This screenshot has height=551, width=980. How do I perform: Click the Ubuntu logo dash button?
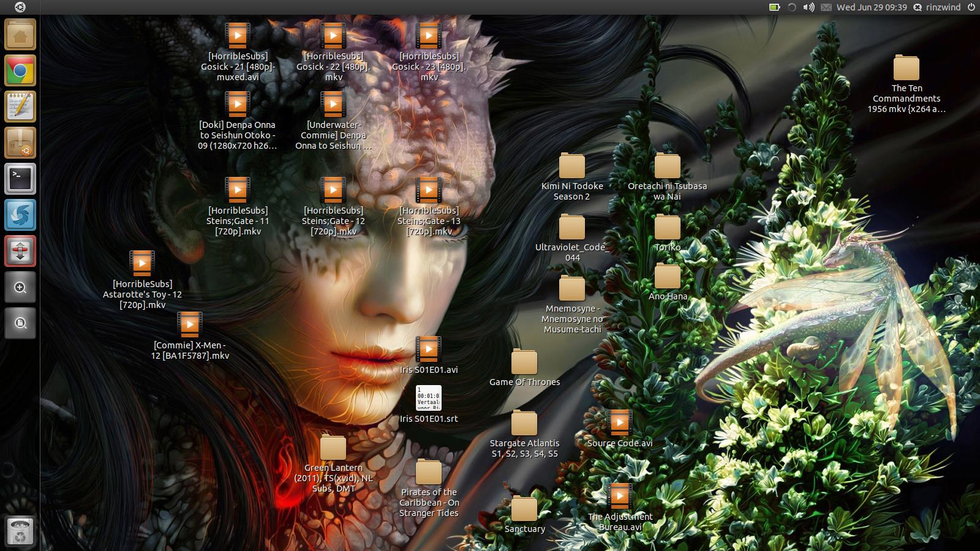pos(20,7)
